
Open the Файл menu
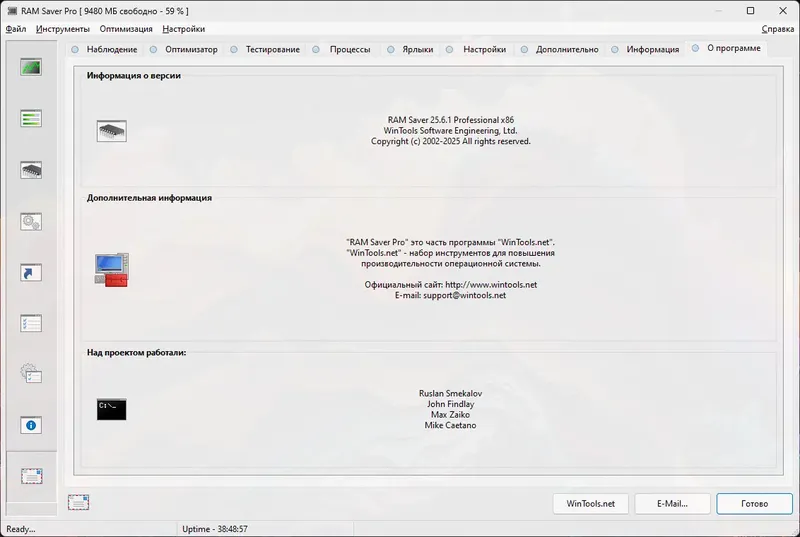[16, 29]
